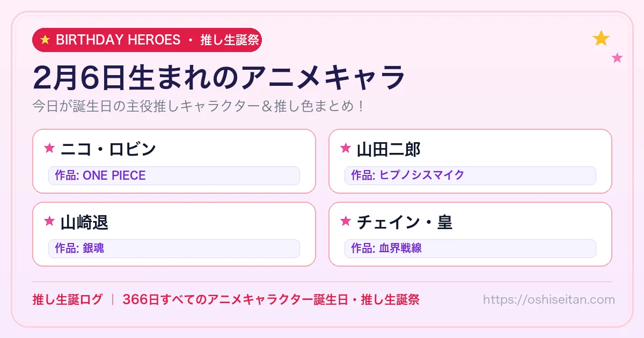Visit the https://oshiseitan.com URL
The height and width of the screenshot is (338, 644).
[549, 299]
